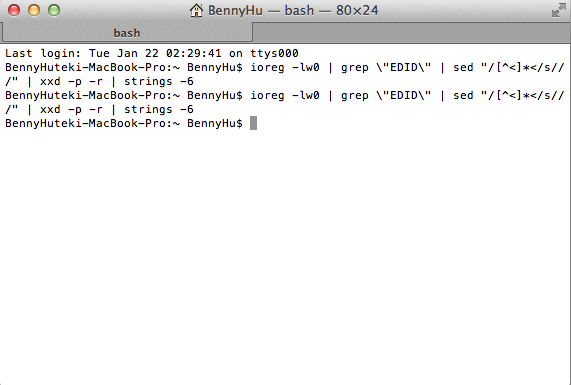Image resolution: width=571 pixels, height=385 pixels.
Task: Select the bash tab
Action: (126, 33)
